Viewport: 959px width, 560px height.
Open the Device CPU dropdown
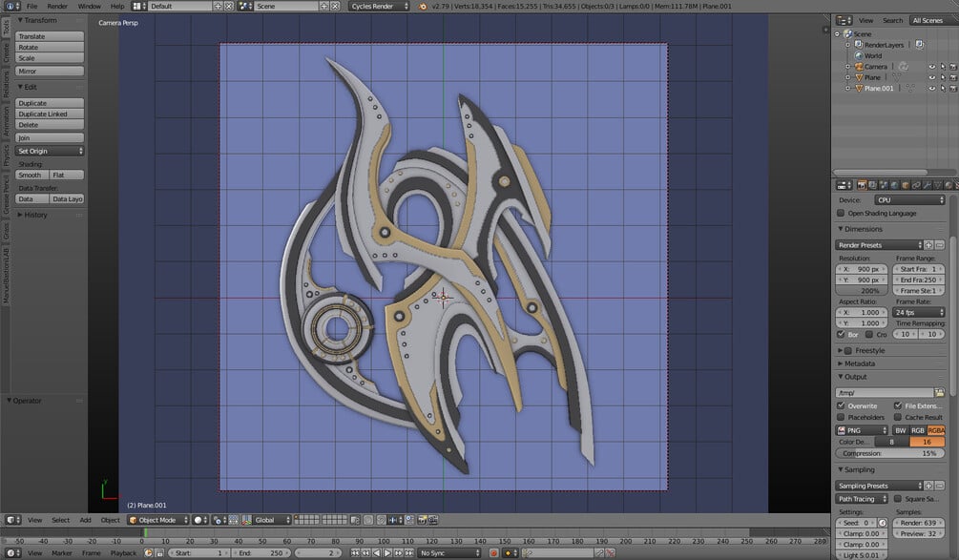tap(909, 200)
